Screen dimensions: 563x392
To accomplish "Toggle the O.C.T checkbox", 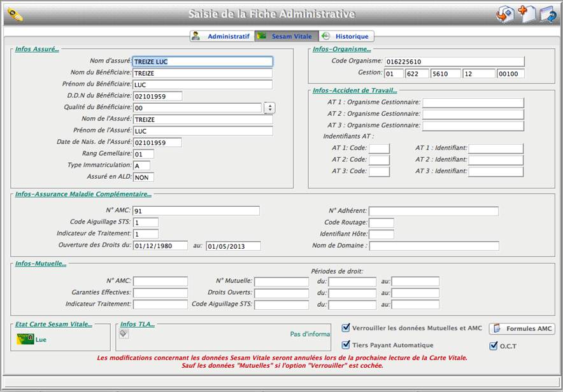I will coord(494,346).
